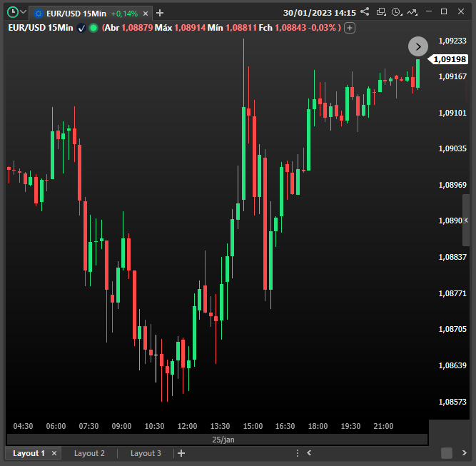The image size is (476, 466).
Task: Close the Layout 1 tab
Action: 54,453
